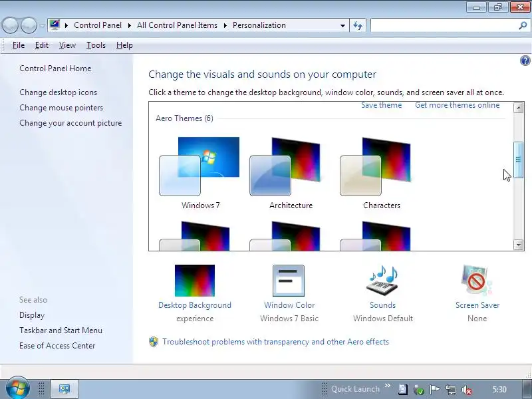Click the Personalization monitor icon in the address bar

pyautogui.click(x=55, y=25)
